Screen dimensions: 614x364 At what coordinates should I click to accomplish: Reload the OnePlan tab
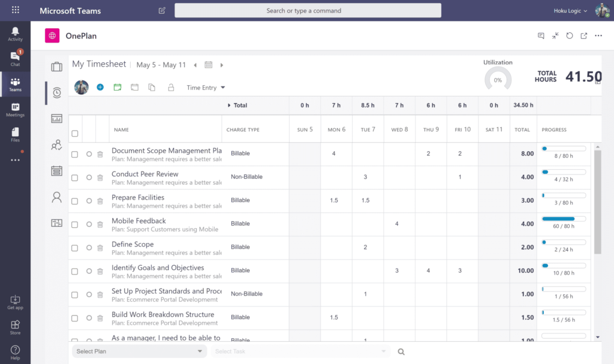coord(570,35)
